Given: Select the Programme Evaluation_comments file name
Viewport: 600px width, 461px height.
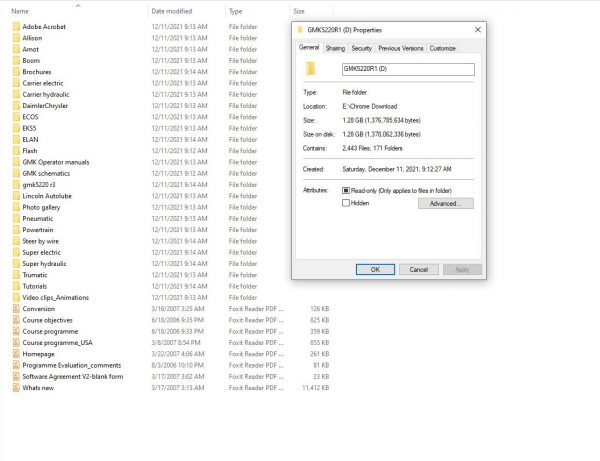Looking at the screenshot, I should [x=72, y=365].
